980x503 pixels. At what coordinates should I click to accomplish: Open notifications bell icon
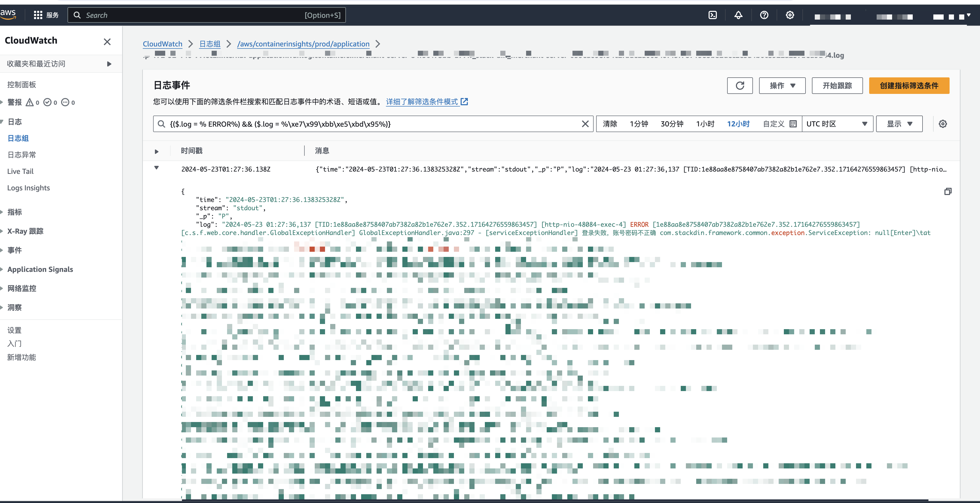738,15
